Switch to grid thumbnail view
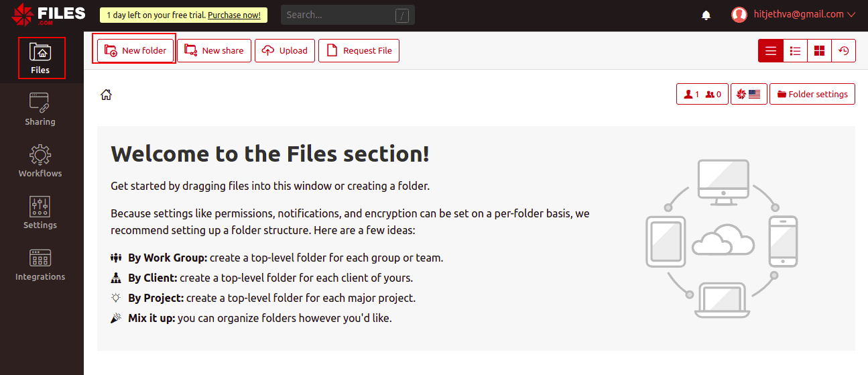 pos(819,50)
